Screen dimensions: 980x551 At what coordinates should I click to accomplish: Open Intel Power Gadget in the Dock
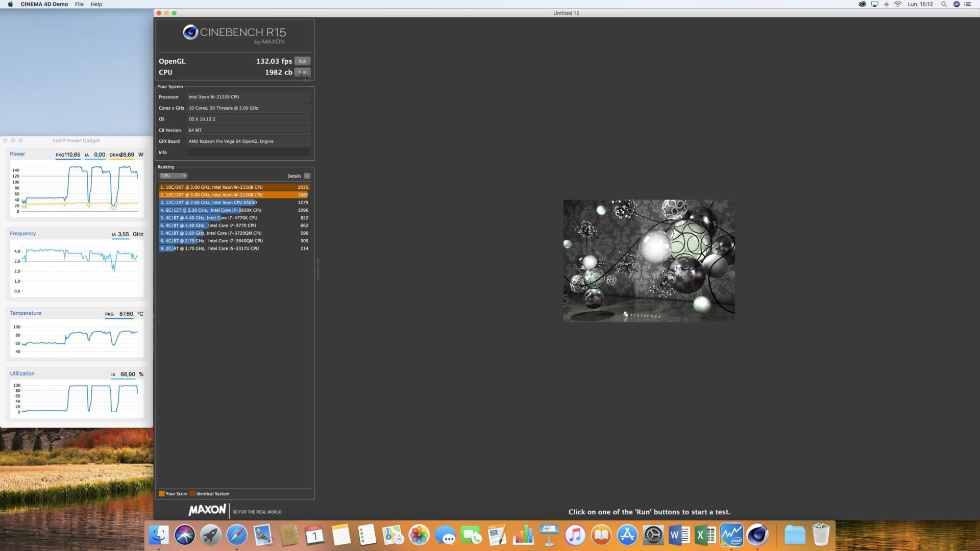731,535
